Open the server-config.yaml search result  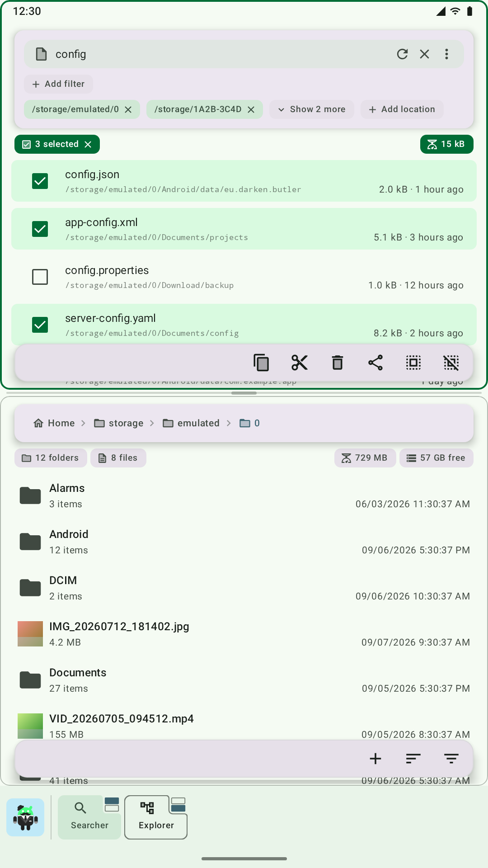(x=244, y=325)
